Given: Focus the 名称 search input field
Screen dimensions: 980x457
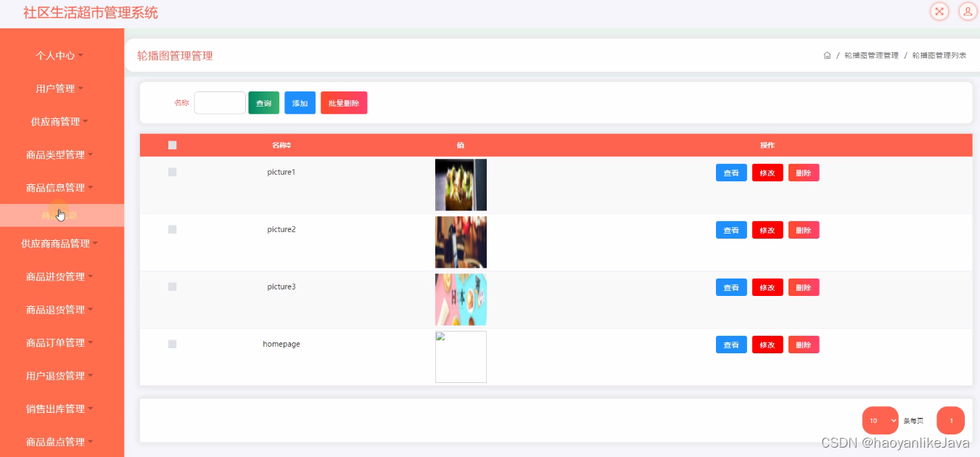Looking at the screenshot, I should click(x=220, y=103).
